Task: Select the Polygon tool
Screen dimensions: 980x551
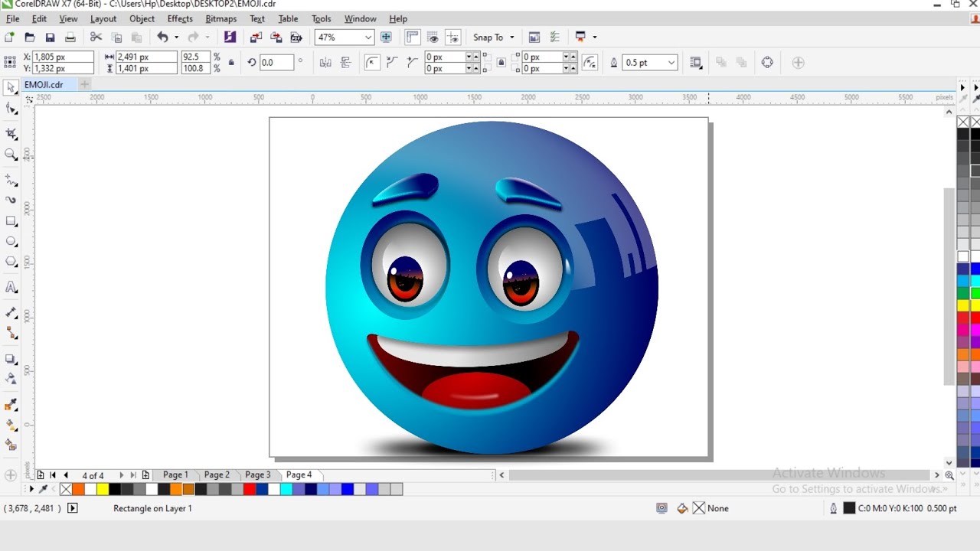Action: tap(11, 262)
